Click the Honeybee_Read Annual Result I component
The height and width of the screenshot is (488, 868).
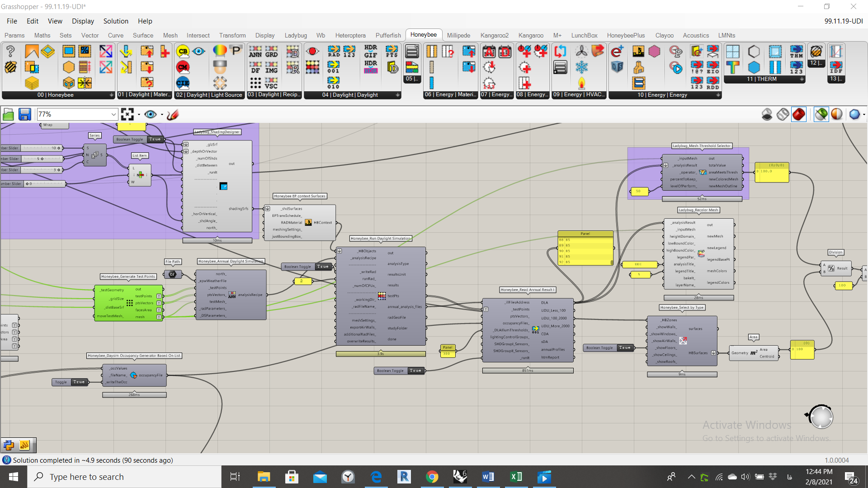tap(528, 330)
